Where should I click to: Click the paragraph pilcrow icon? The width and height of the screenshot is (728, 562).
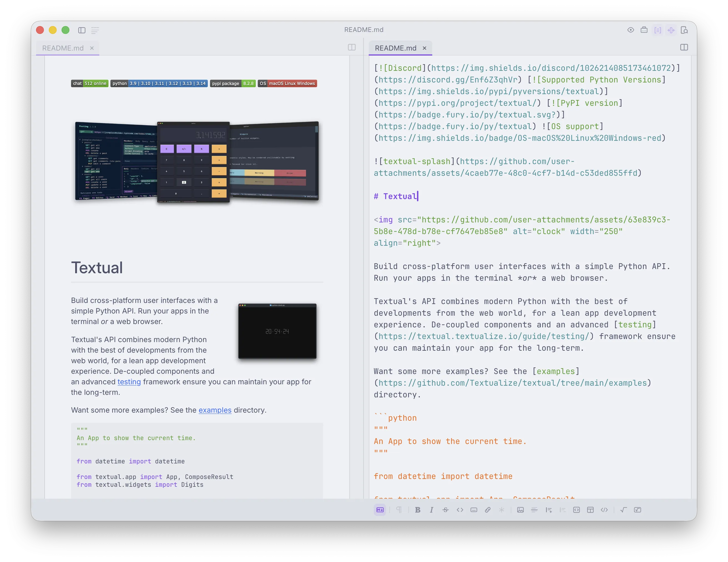(x=399, y=510)
